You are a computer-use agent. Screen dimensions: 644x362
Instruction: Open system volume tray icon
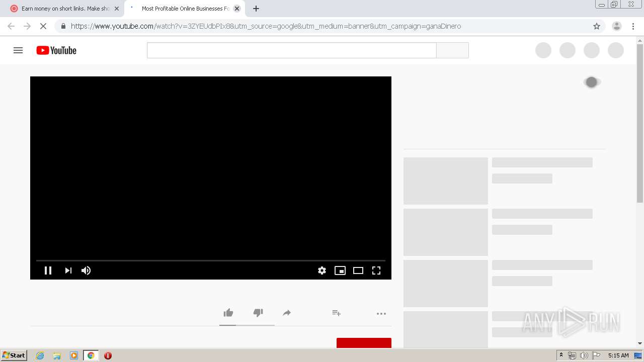click(584, 355)
